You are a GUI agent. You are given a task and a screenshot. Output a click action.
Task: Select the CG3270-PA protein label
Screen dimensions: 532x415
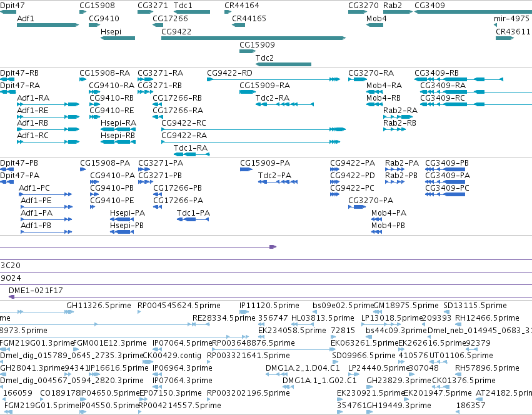(371, 201)
